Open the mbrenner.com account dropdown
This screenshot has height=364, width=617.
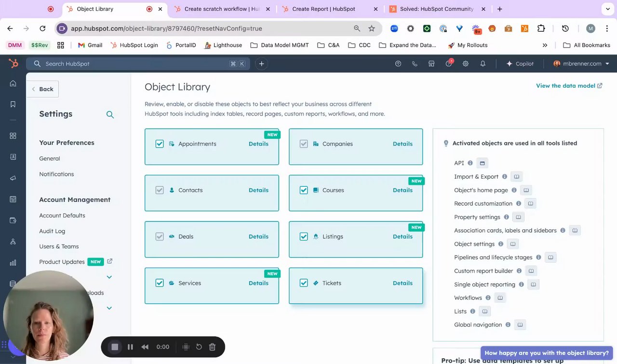click(581, 64)
